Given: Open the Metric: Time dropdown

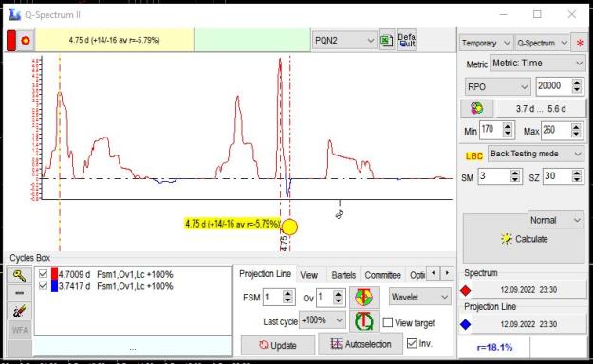Looking at the screenshot, I should tap(537, 64).
